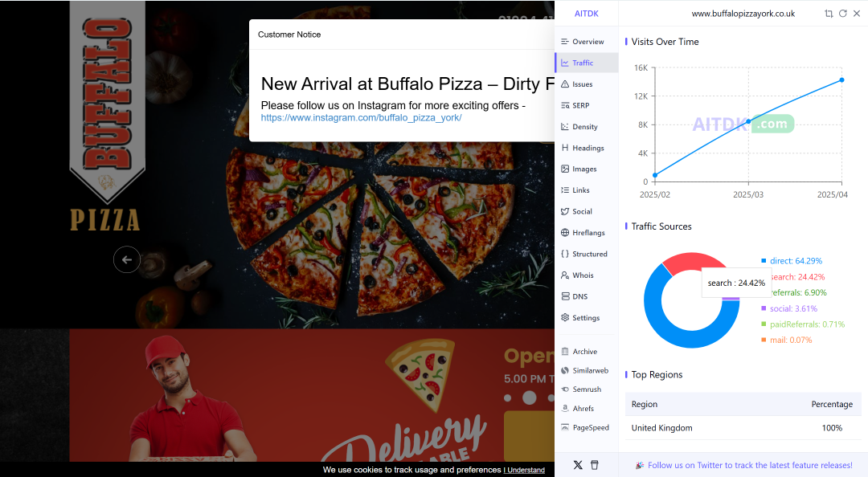868x477 pixels.
Task: Click the large carousel dot indicator
Action: pos(530,397)
